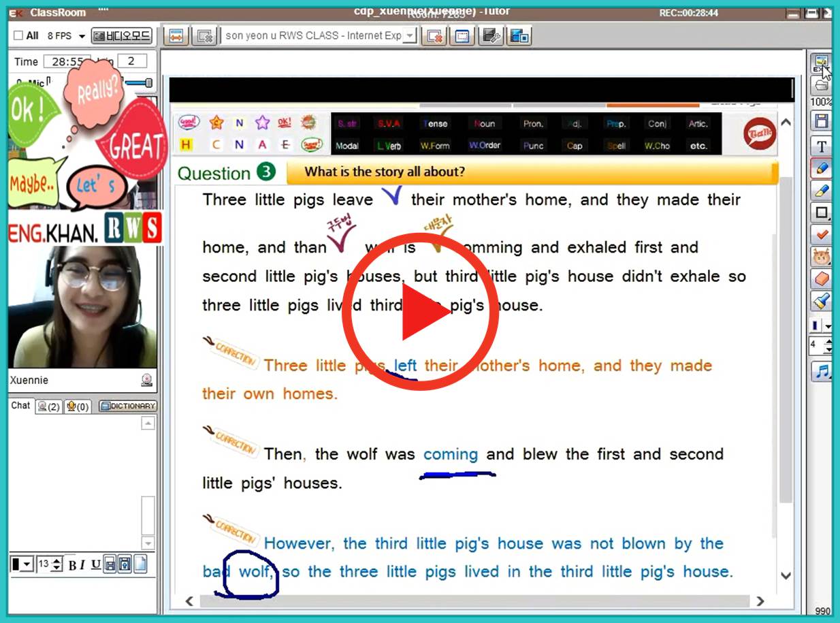Switch to the Chat tab

[x=20, y=406]
